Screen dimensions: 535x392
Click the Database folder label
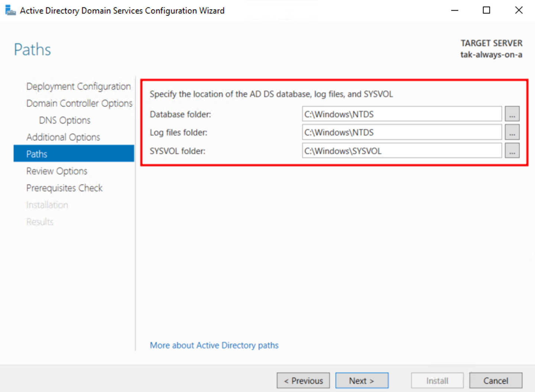pyautogui.click(x=180, y=114)
